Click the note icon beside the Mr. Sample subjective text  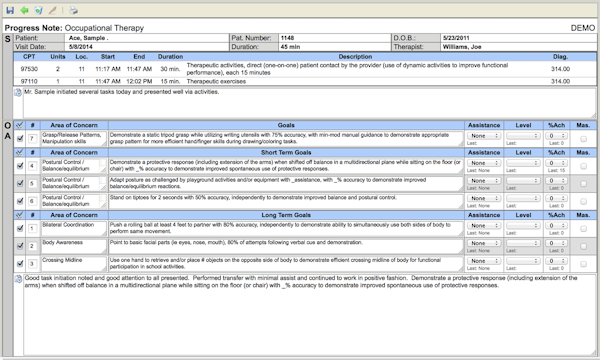click(x=18, y=92)
